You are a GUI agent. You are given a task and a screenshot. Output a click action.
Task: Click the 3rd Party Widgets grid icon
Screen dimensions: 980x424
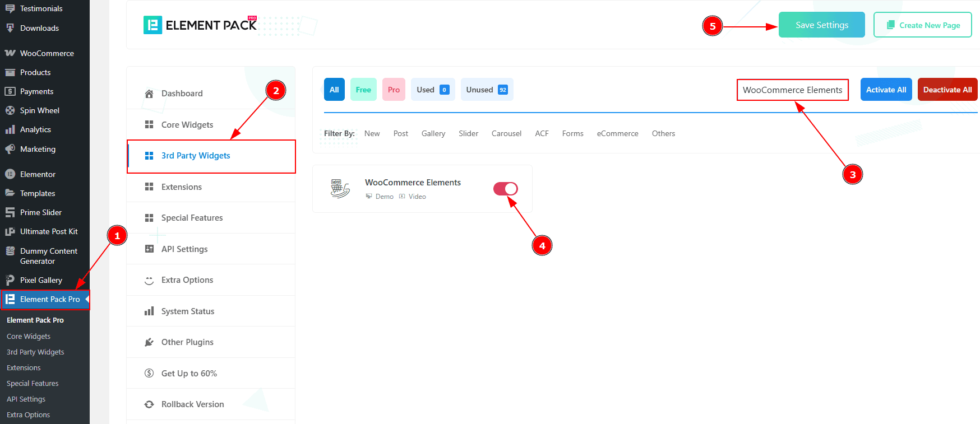point(149,156)
